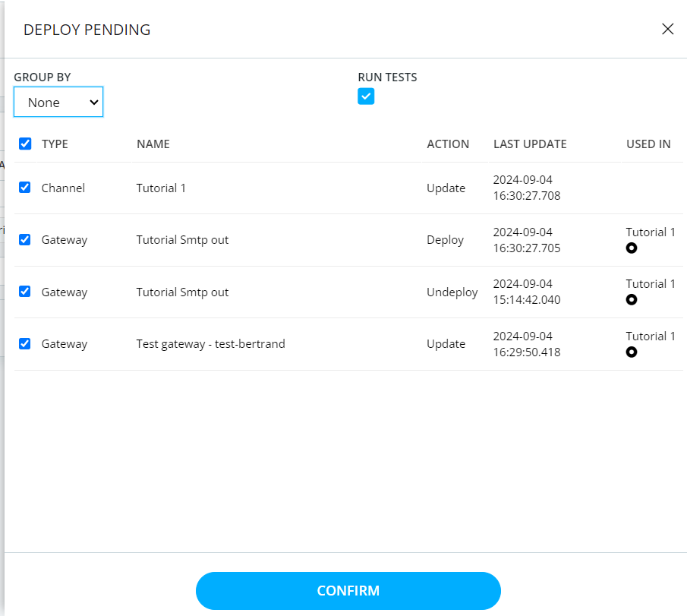This screenshot has height=616, width=687.
Task: Sort by the Action column header
Action: click(x=448, y=144)
